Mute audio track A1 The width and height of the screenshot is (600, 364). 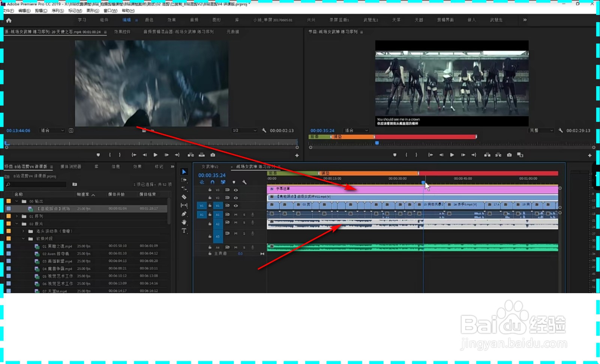236,215
